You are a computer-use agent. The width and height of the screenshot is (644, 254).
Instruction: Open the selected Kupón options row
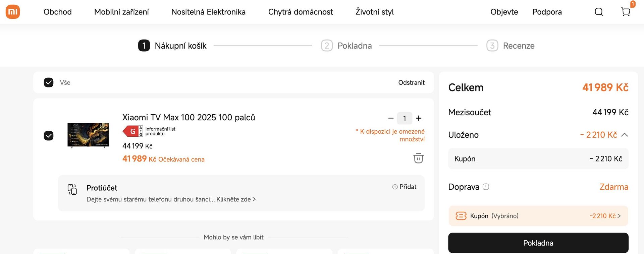tap(538, 216)
